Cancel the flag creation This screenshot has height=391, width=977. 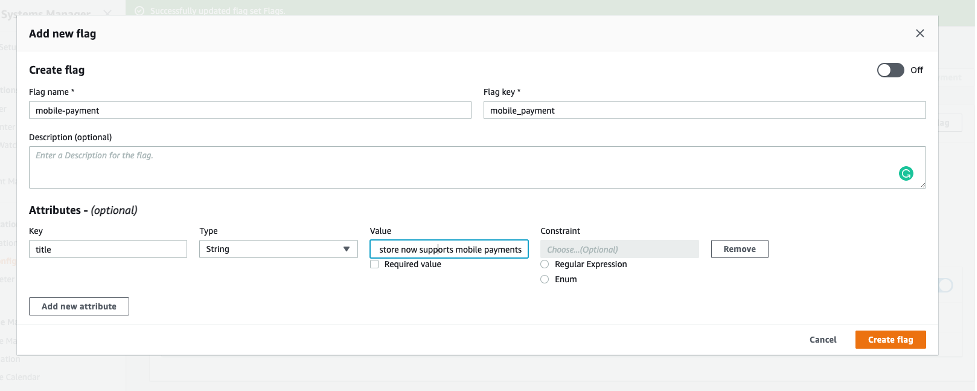pyautogui.click(x=823, y=340)
